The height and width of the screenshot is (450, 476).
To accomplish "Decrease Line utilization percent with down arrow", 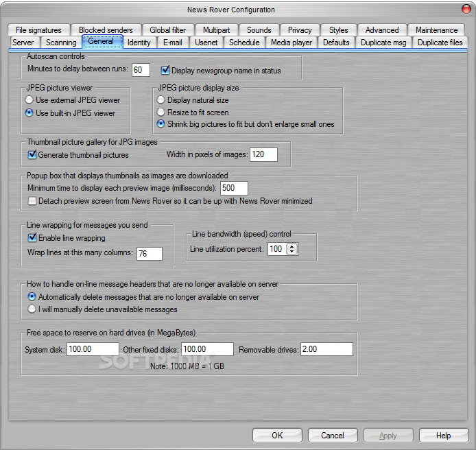I will coord(292,252).
